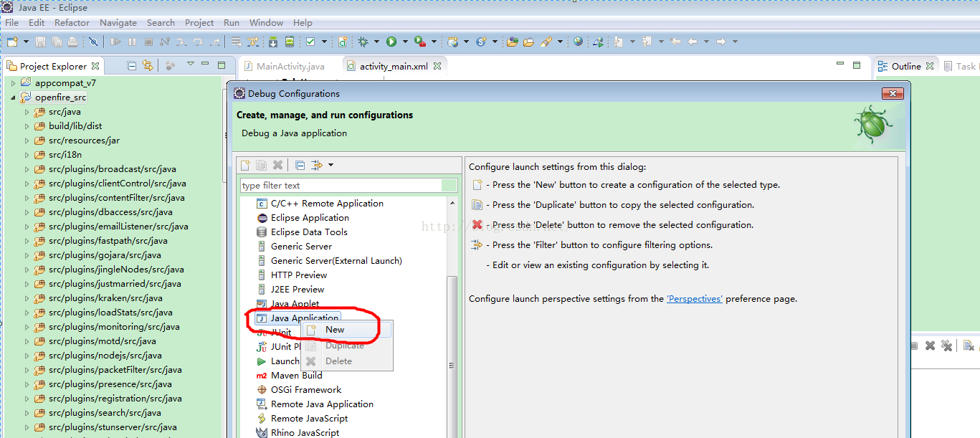Viewport: 980px width, 438px height.
Task: Click the Open Web Browser globe icon
Action: coord(578,42)
